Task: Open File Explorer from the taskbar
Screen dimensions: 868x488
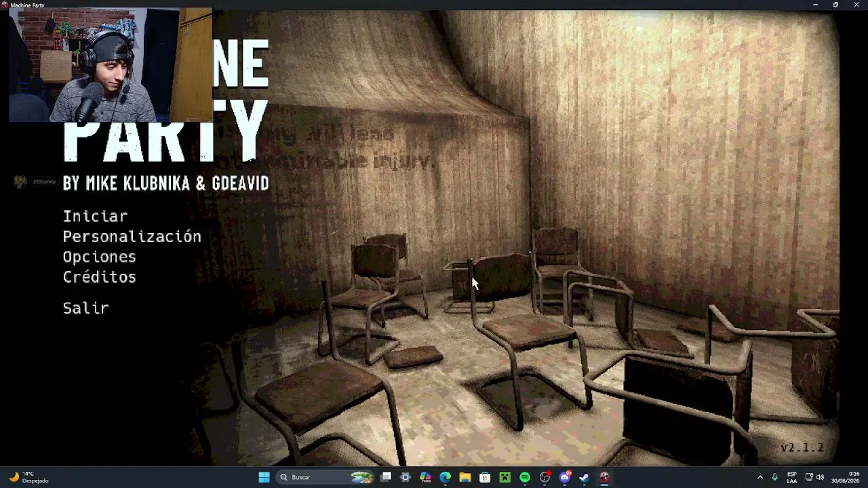Action: [x=465, y=477]
